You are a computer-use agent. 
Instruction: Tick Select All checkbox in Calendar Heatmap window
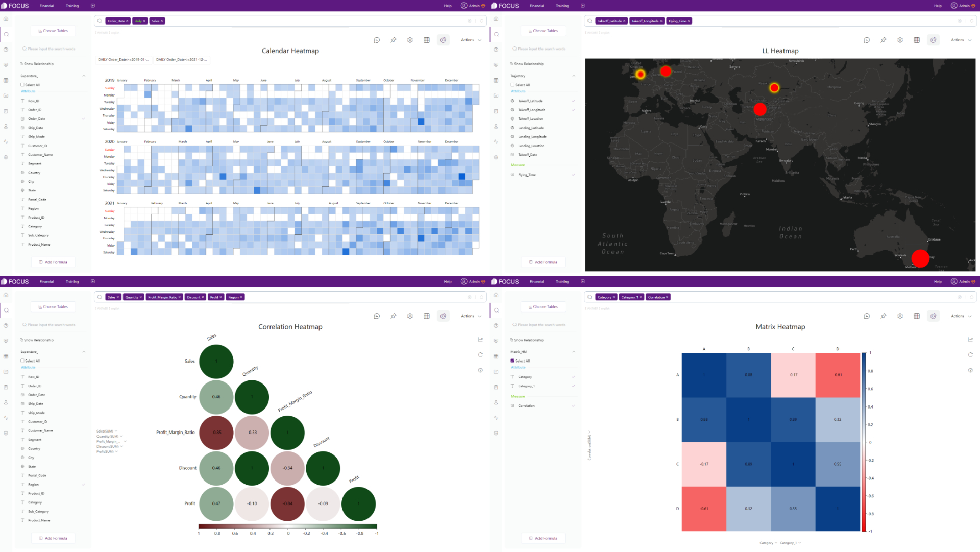pos(22,85)
